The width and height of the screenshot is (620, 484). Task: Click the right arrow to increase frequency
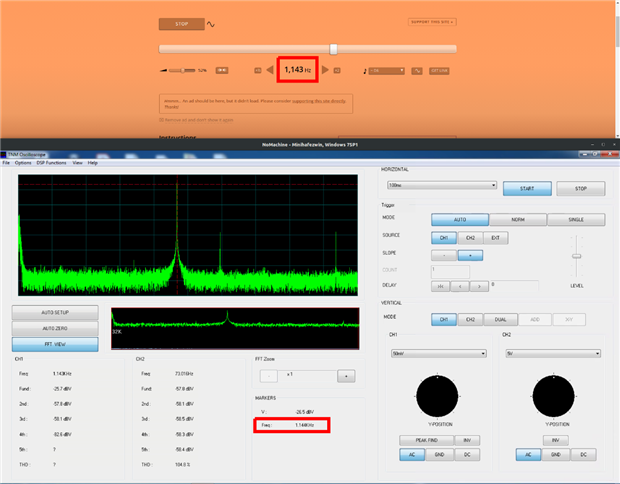coord(325,70)
